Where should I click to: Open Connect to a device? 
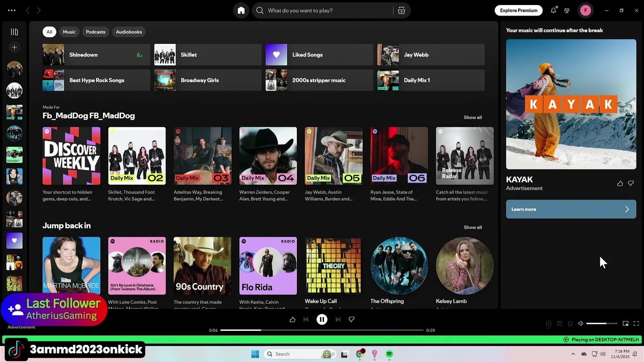570,324
